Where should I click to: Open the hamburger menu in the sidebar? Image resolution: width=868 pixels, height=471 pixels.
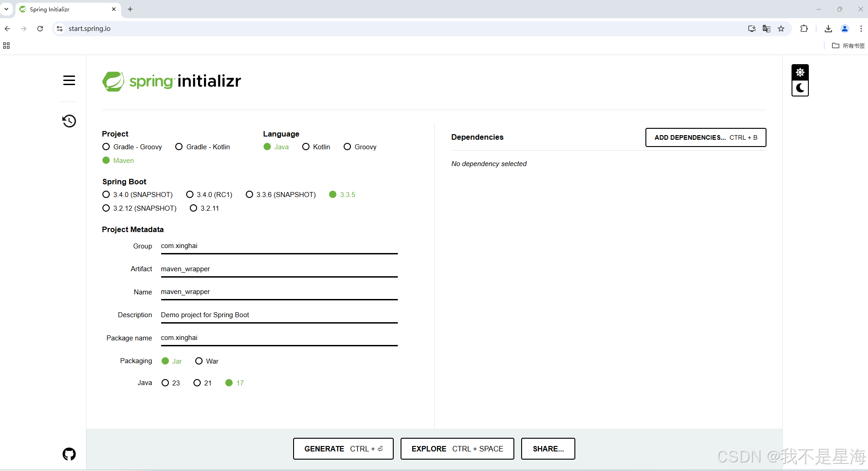pos(69,81)
